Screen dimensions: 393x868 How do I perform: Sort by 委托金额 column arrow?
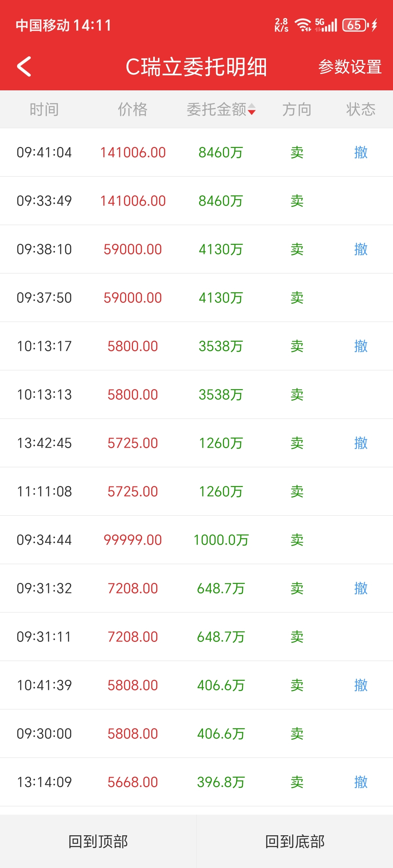[252, 110]
